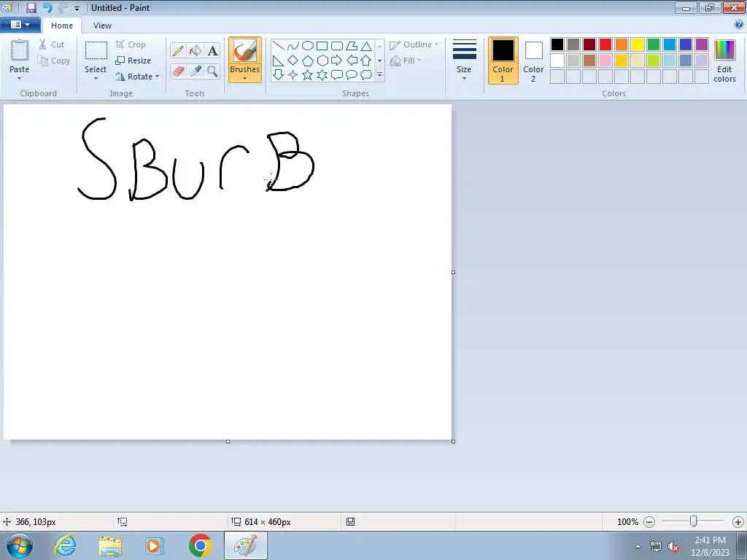Pick the red color swatch

605,44
